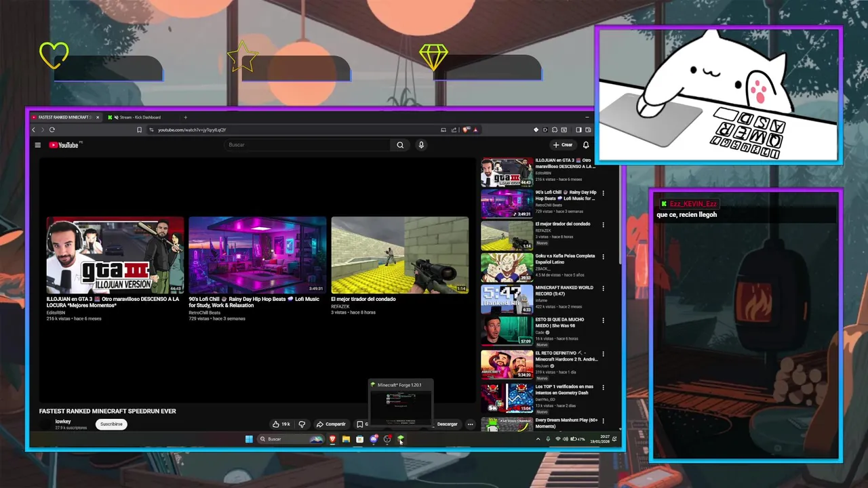Viewport: 868px width, 488px height.
Task: Open sidebar Los TOP 1 verificados Geometry Dash
Action: click(564, 390)
